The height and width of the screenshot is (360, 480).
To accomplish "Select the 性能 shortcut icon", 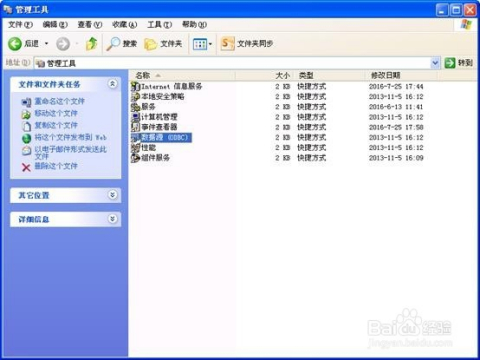I will (135, 147).
